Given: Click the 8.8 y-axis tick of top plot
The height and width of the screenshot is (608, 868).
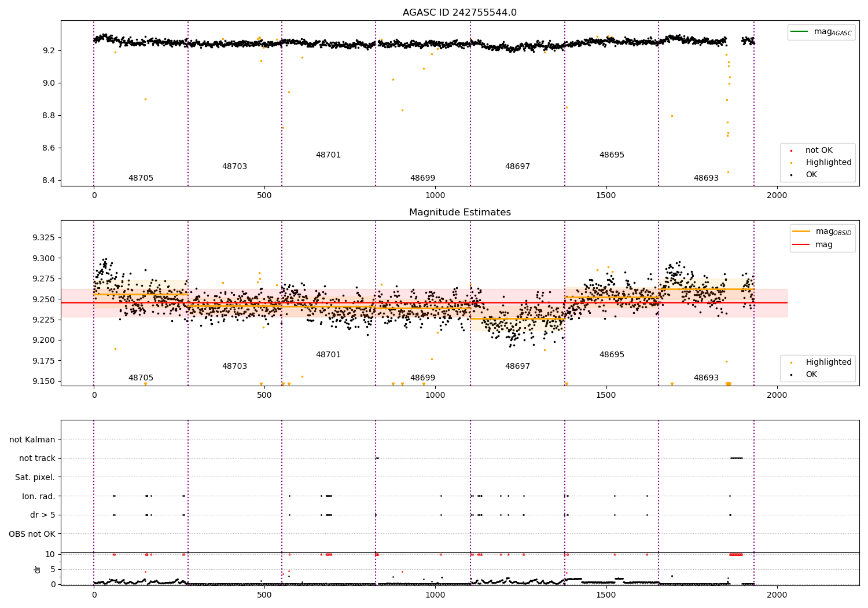Looking at the screenshot, I should pos(49,116).
